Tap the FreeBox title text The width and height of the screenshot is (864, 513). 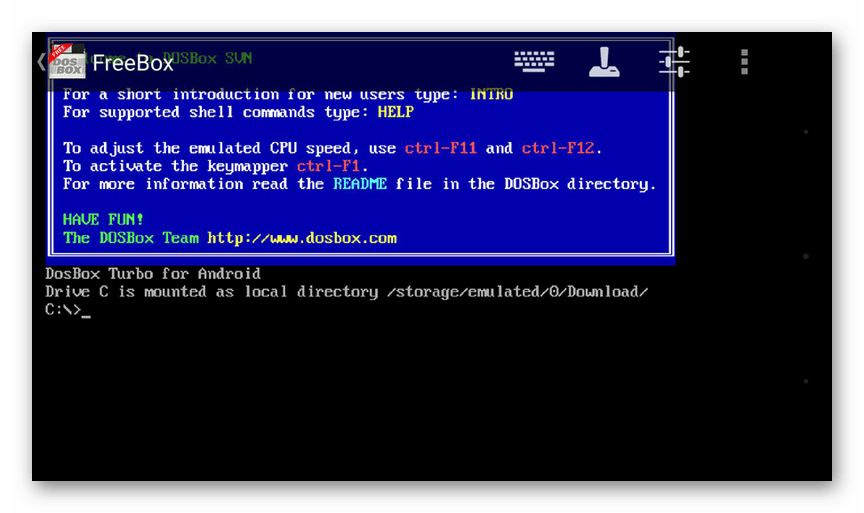coord(133,63)
